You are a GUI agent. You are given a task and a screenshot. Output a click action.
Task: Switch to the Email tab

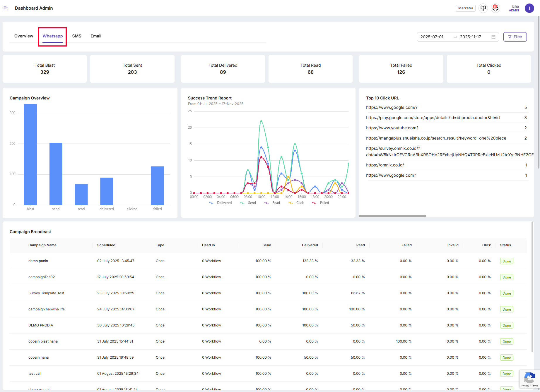point(96,36)
